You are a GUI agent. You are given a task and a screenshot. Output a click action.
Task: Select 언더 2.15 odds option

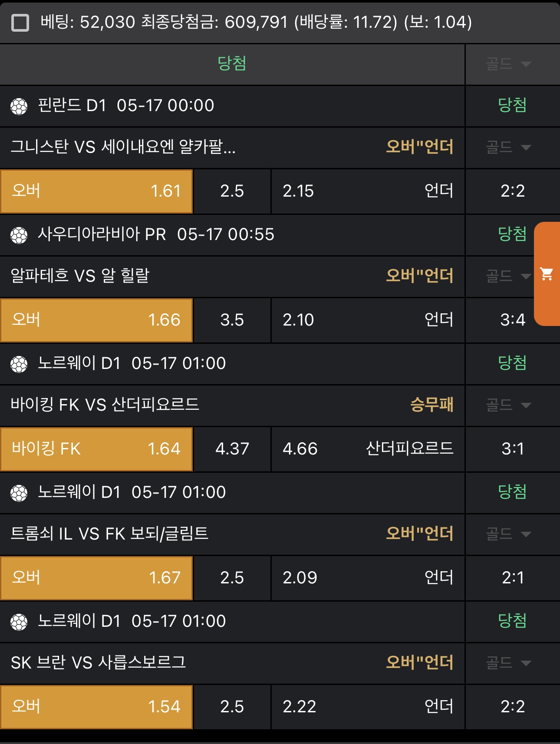pyautogui.click(x=368, y=191)
